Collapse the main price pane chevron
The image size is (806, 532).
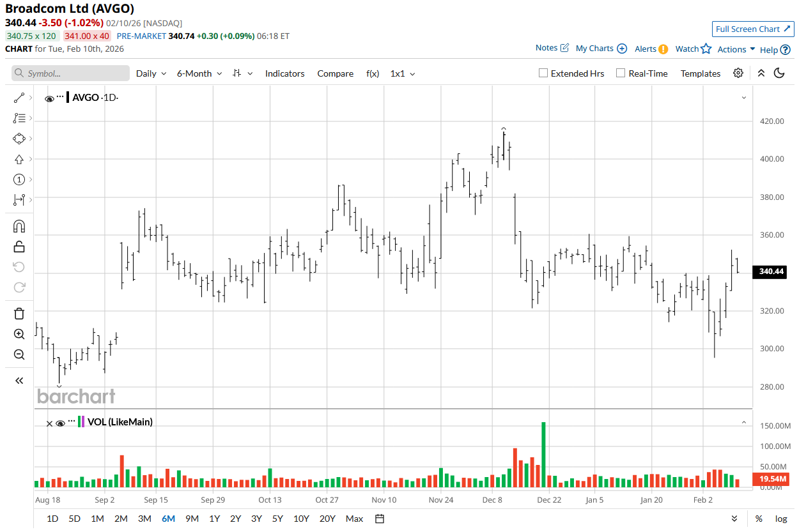(x=744, y=98)
